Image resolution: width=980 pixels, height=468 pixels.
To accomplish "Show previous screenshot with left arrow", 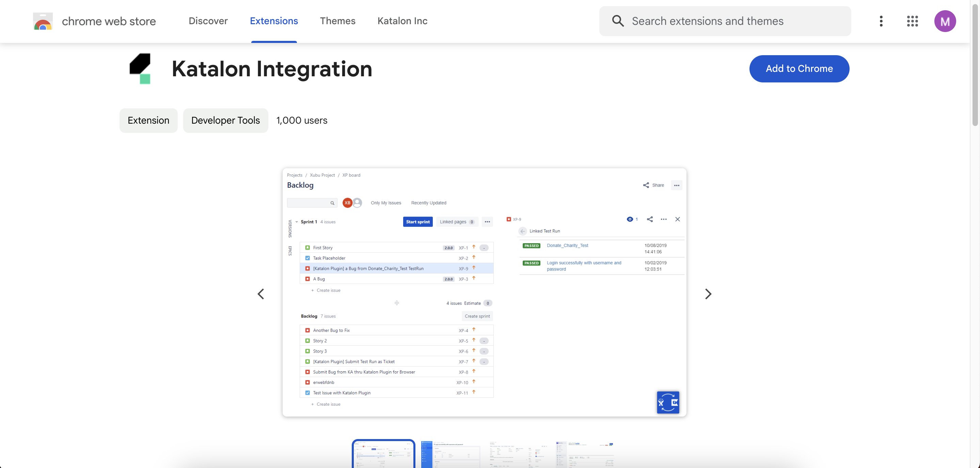I will click(261, 294).
